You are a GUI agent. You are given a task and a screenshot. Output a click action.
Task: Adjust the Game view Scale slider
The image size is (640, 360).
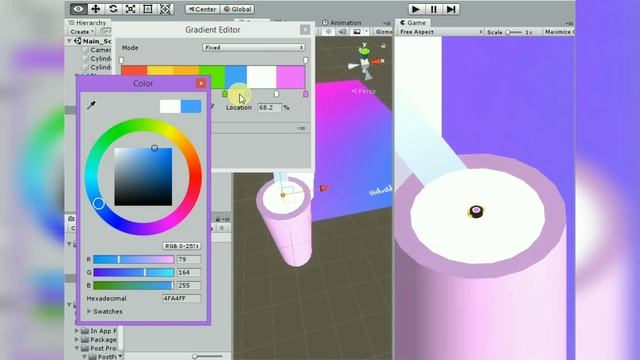514,32
